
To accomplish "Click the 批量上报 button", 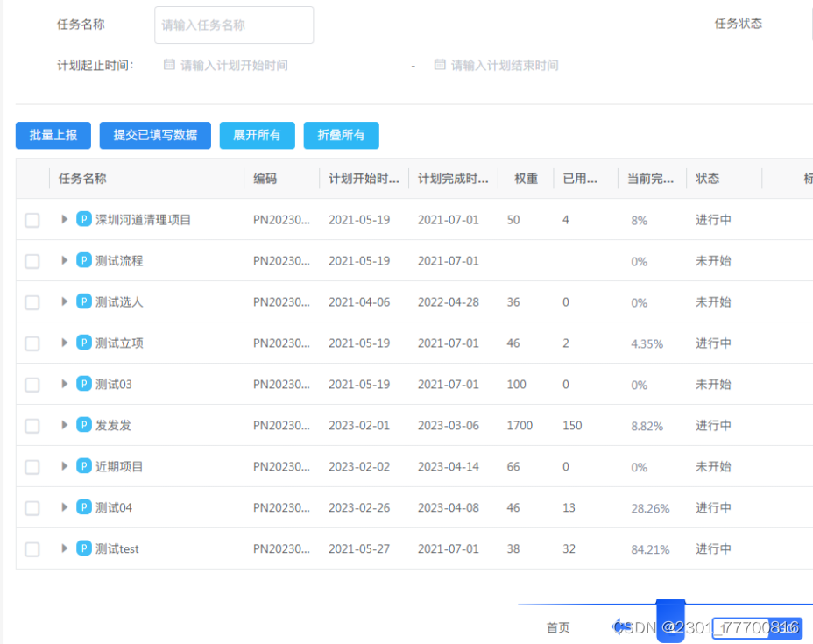I will coord(53,135).
